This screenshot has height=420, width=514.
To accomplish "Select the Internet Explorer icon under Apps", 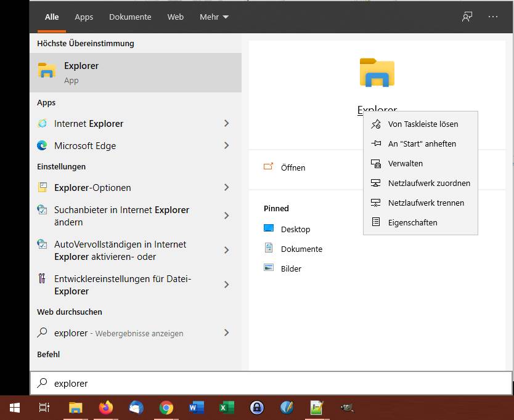I will 41,124.
